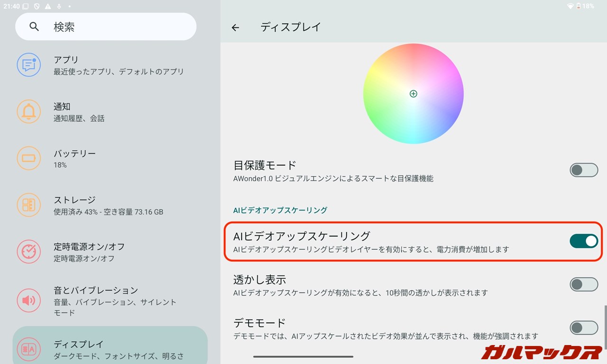Select the アプリ (Apps) icon in sidebar

(x=29, y=65)
